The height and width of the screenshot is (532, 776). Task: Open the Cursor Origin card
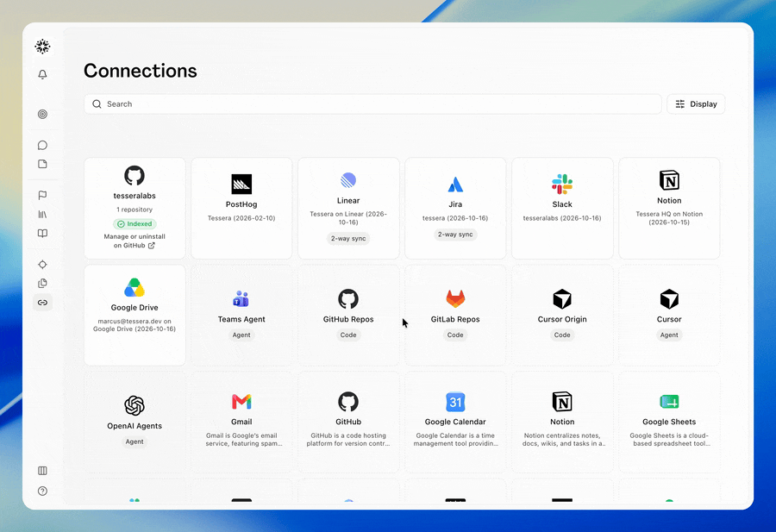562,316
